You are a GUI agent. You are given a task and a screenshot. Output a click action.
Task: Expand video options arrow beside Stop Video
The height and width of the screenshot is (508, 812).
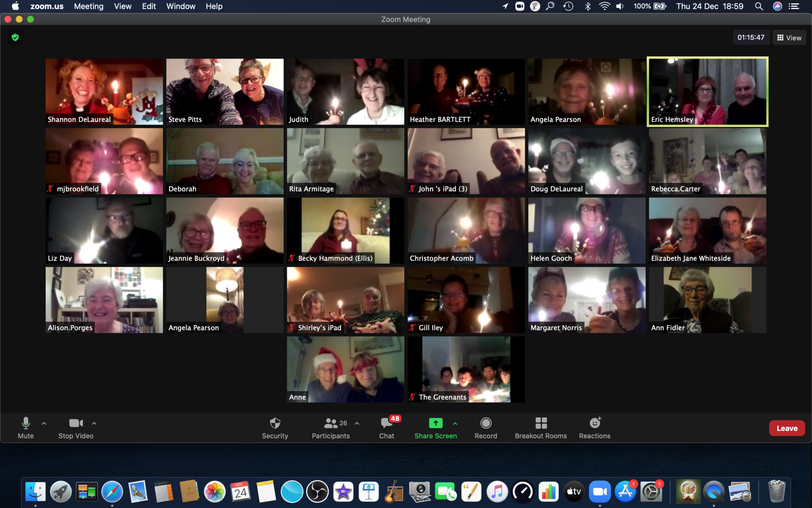pyautogui.click(x=94, y=423)
